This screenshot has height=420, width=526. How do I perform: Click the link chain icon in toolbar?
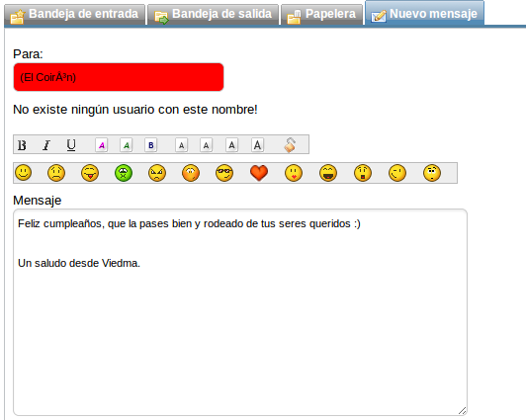(290, 145)
